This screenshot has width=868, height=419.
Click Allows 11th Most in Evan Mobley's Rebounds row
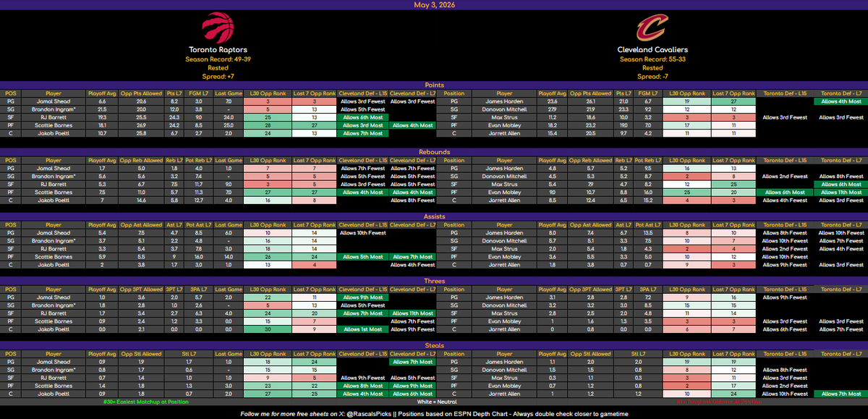click(842, 192)
